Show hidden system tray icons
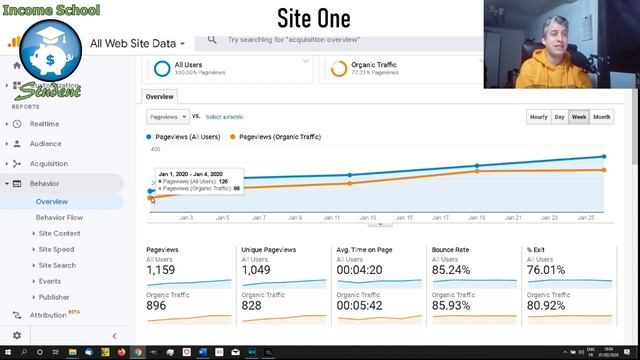Image resolution: width=640 pixels, height=360 pixels. point(565,352)
